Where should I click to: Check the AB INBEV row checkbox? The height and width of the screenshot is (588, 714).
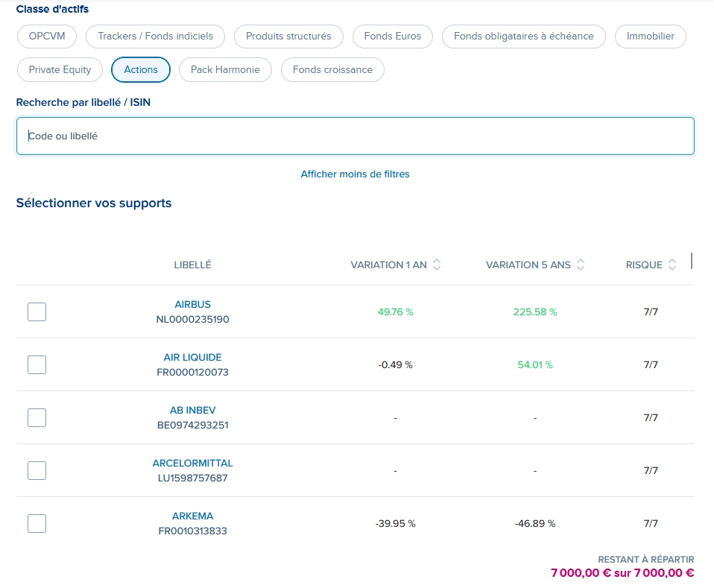37,417
